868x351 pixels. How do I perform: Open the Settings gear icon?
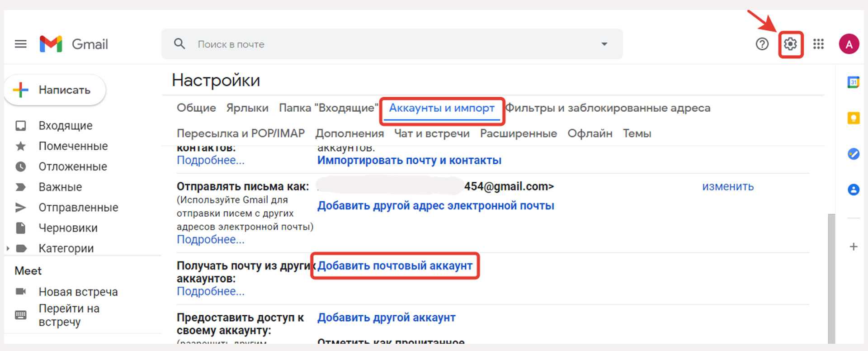click(x=790, y=44)
